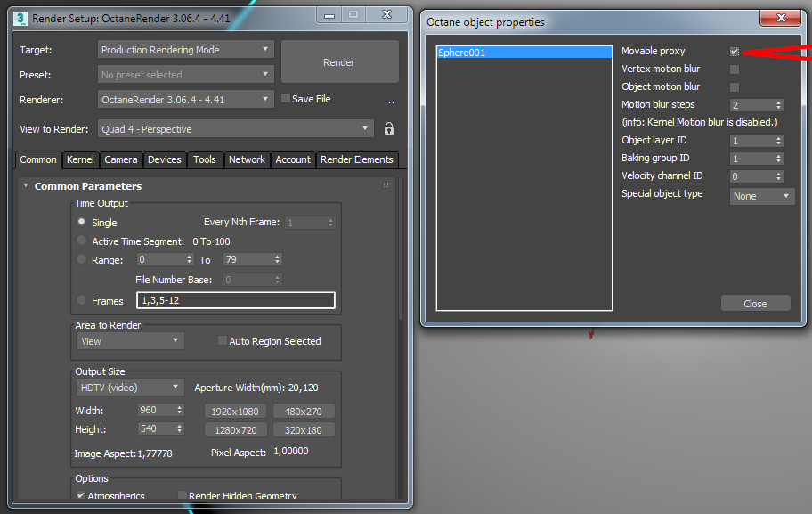Select Active Time Segment radio button
This screenshot has width=812, height=514.
click(x=81, y=241)
